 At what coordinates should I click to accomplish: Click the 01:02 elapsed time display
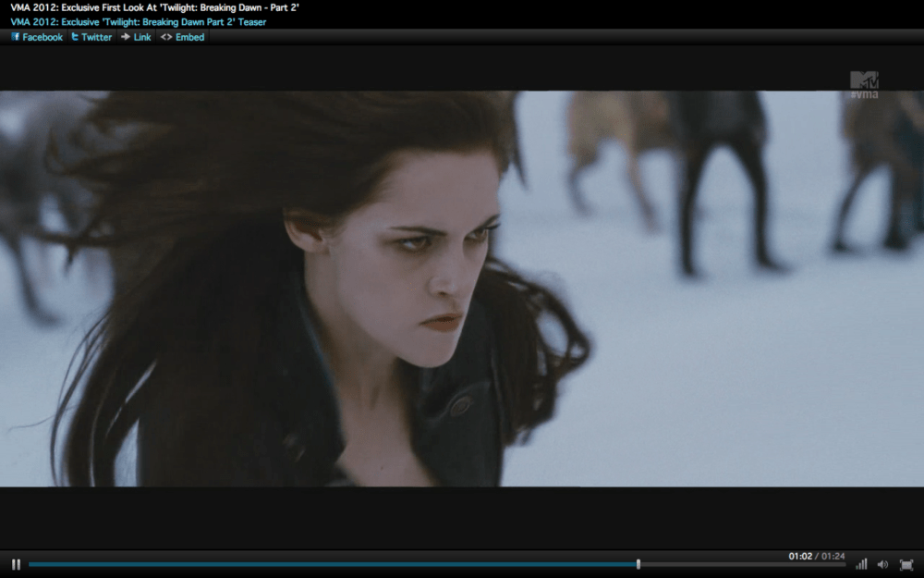(x=799, y=556)
